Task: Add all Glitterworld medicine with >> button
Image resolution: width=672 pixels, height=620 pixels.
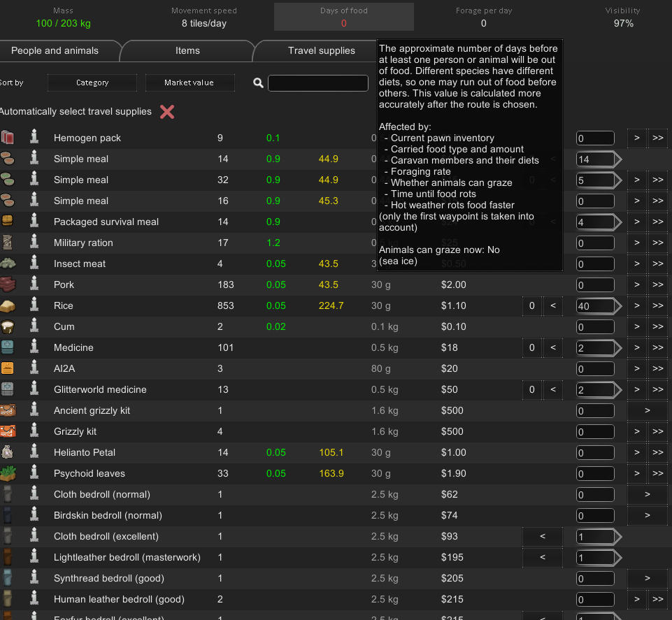Action: 658,389
